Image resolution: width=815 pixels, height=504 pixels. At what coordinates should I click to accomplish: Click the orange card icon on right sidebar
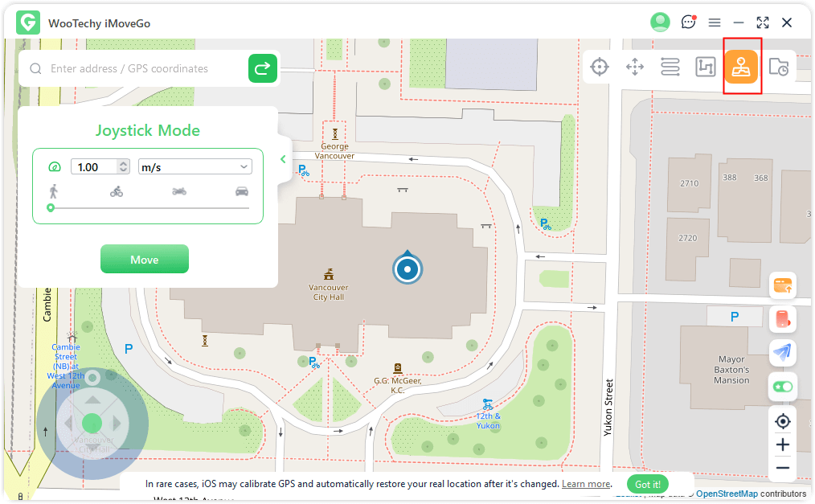[782, 285]
